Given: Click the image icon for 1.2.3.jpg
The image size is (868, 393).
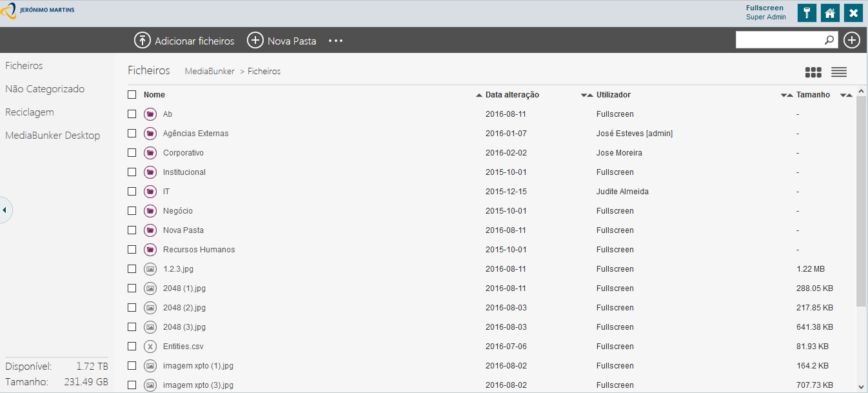Looking at the screenshot, I should [x=150, y=269].
